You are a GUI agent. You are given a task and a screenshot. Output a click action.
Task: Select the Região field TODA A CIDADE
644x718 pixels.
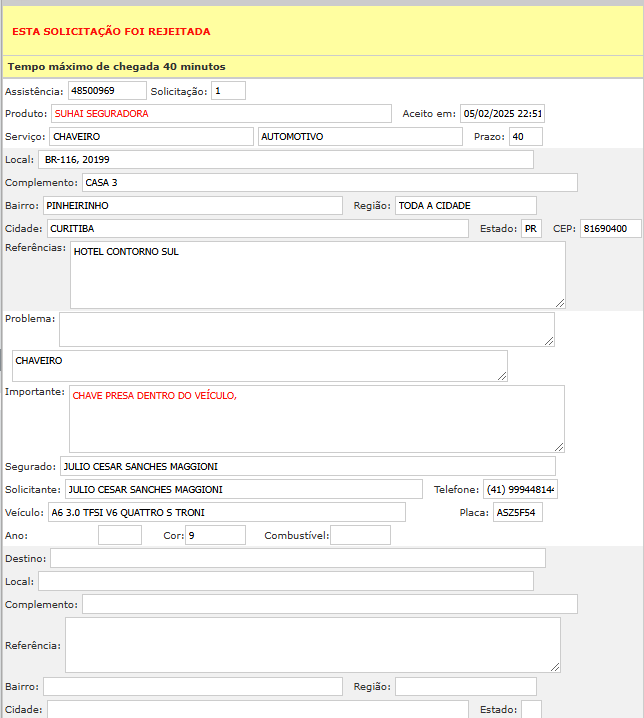(x=465, y=206)
